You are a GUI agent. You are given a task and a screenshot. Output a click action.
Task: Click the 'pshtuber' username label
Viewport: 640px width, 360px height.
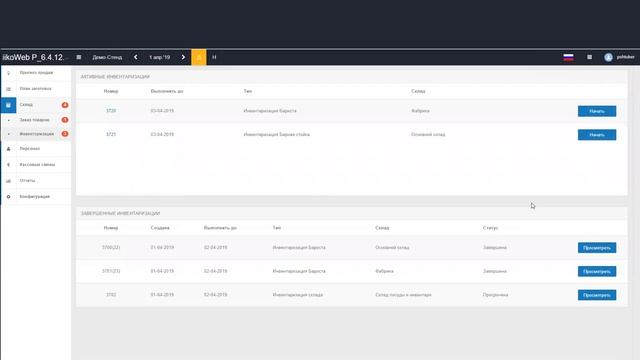tap(625, 57)
